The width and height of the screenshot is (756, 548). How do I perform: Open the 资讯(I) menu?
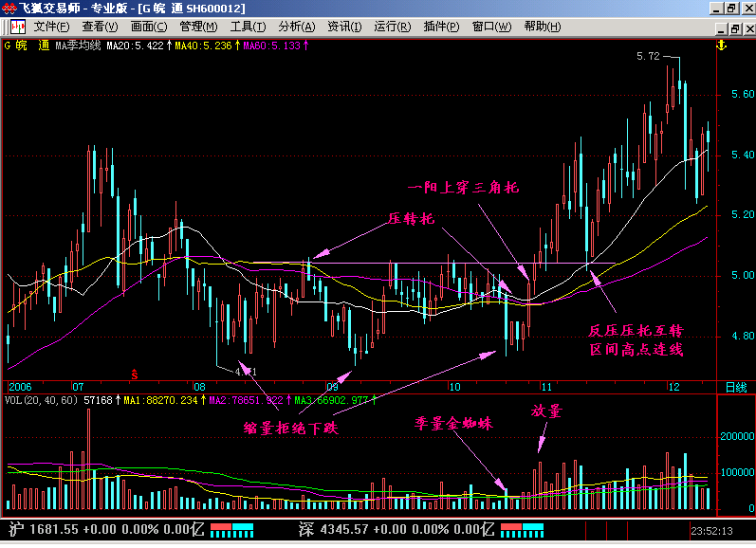coord(344,27)
